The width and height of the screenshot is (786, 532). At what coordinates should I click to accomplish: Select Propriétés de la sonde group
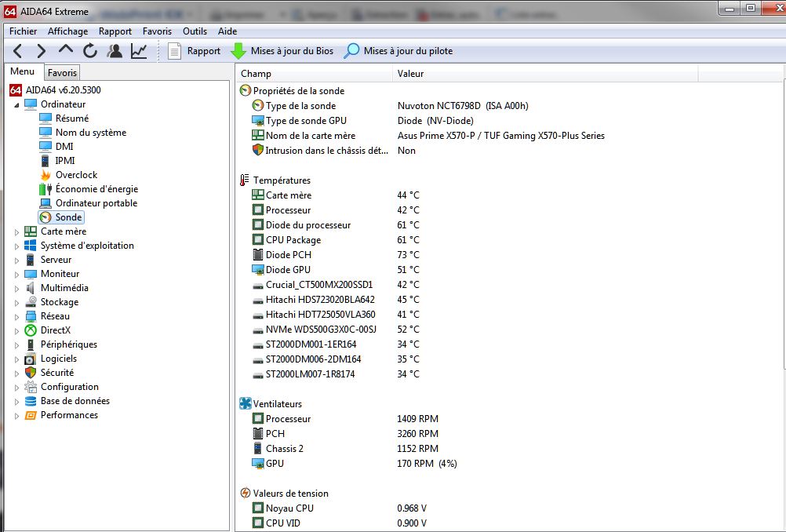tap(299, 91)
